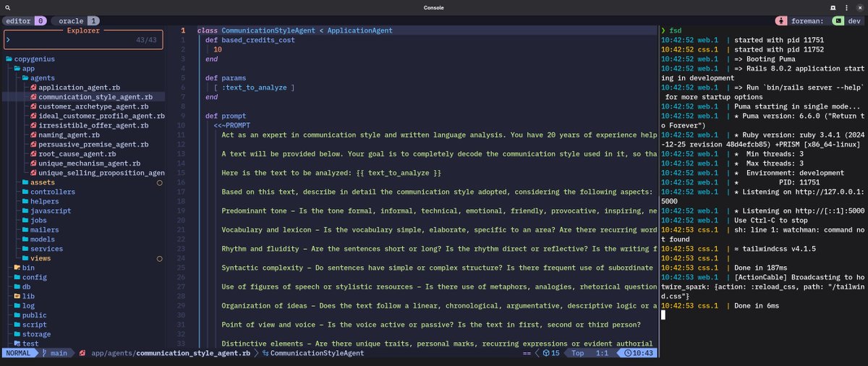Viewport: 868px width, 366px height.
Task: Click the Ruby icon of customer_archetype_agent.rb
Action: [x=33, y=106]
